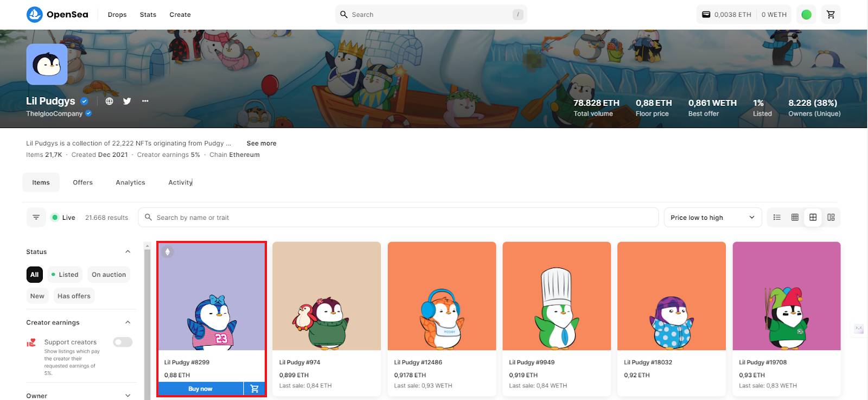Select the On auction status filter

point(108,275)
